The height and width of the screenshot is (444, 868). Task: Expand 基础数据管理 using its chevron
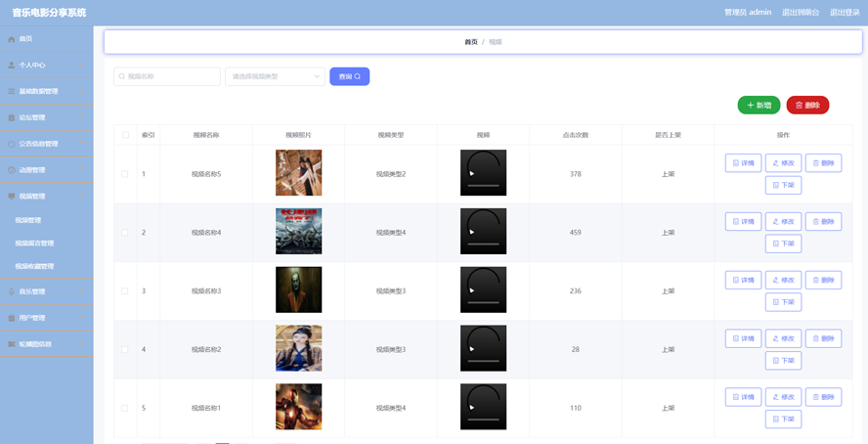(82, 91)
